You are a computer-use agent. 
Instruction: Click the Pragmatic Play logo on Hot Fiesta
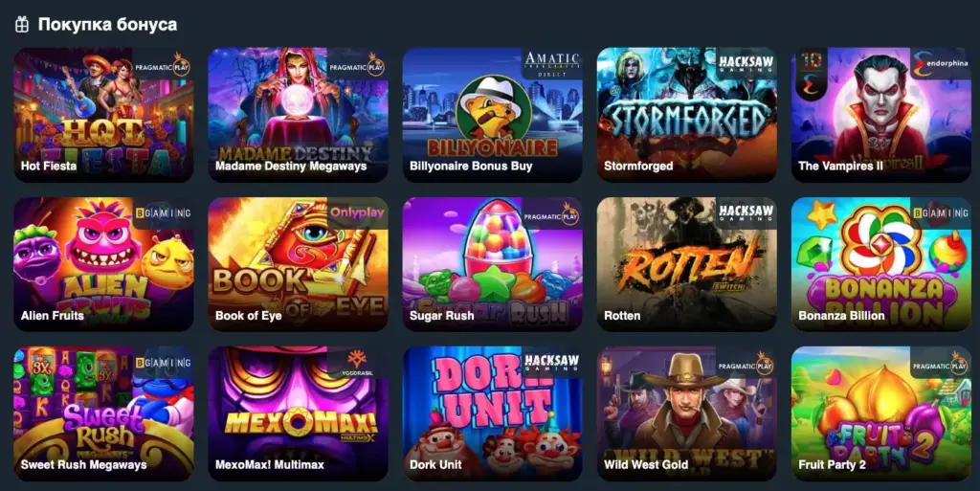coord(163,66)
